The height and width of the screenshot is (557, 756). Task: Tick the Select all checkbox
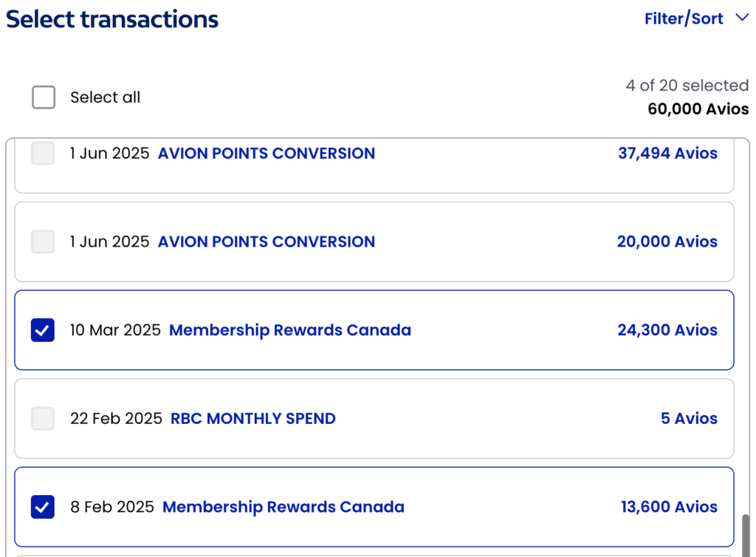click(44, 98)
